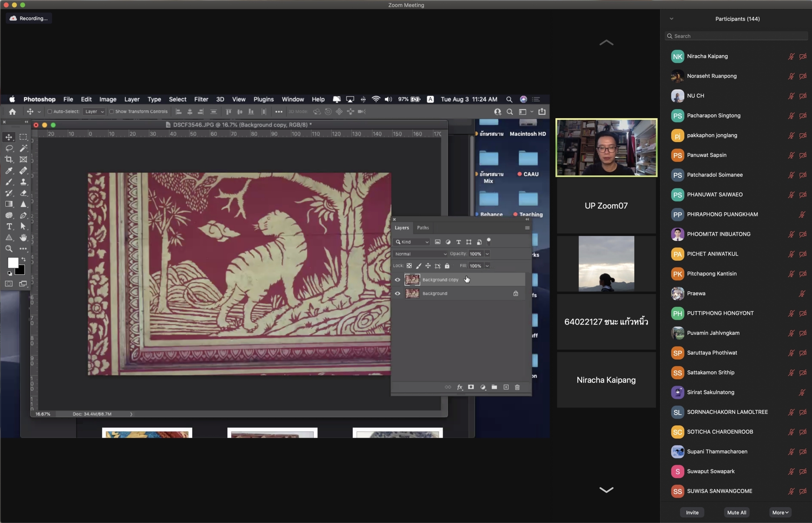Open the Auto-Select Layer dropdown

coord(94,112)
